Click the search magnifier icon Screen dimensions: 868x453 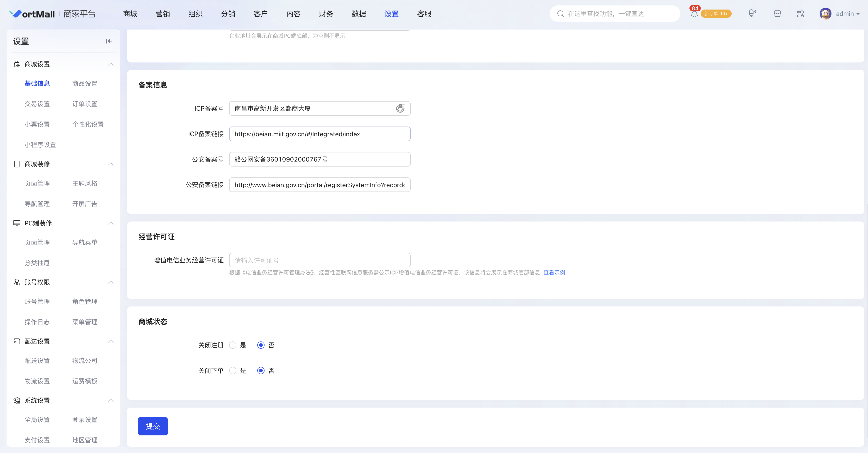[560, 13]
